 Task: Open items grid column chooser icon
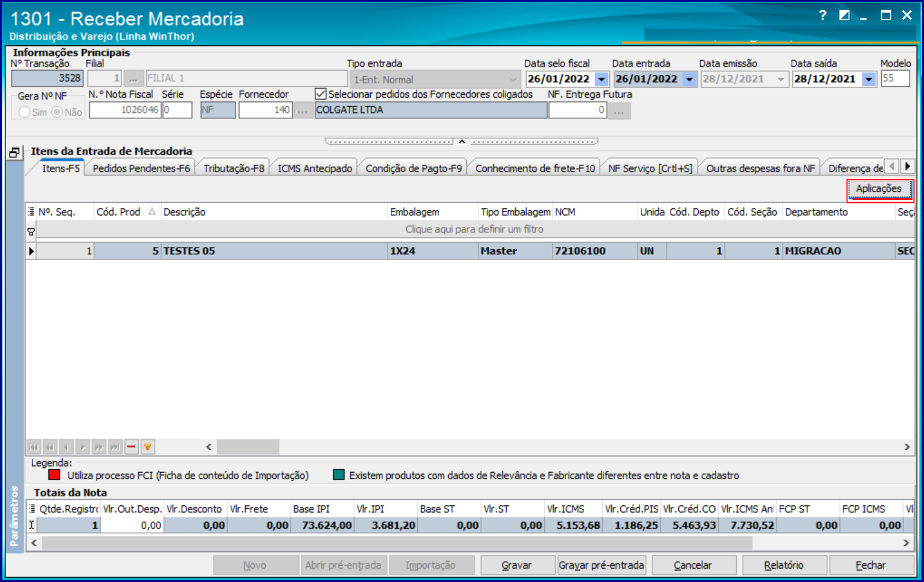(31, 212)
